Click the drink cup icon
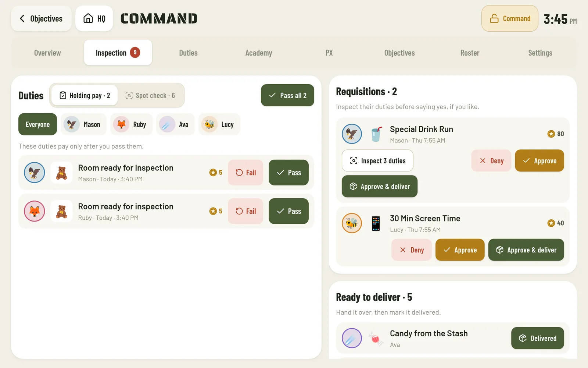This screenshot has height=368, width=588. [x=376, y=134]
